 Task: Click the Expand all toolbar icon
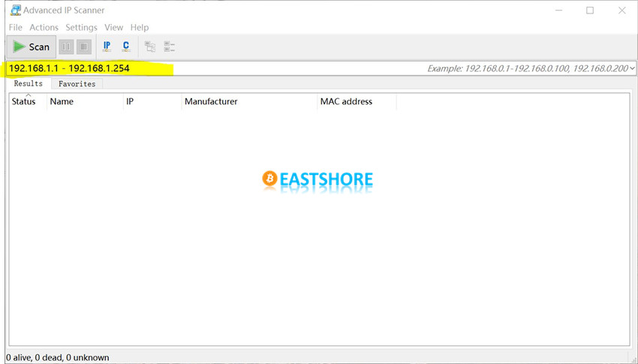(x=150, y=47)
